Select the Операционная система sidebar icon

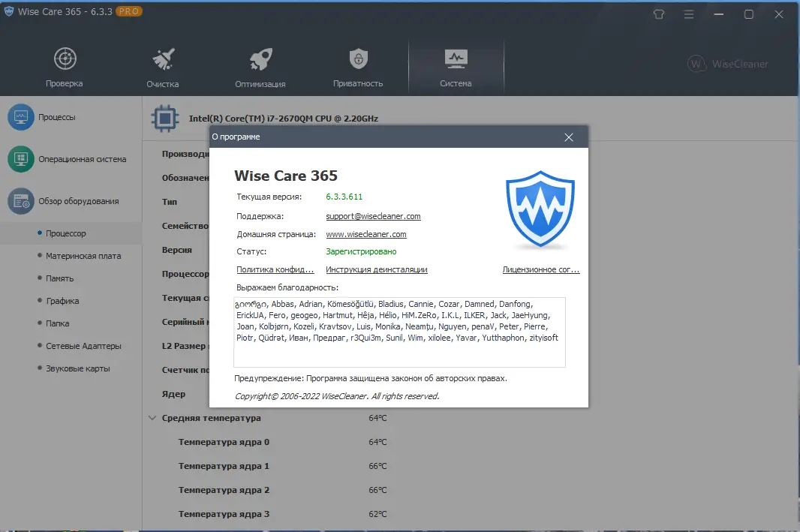pos(22,158)
